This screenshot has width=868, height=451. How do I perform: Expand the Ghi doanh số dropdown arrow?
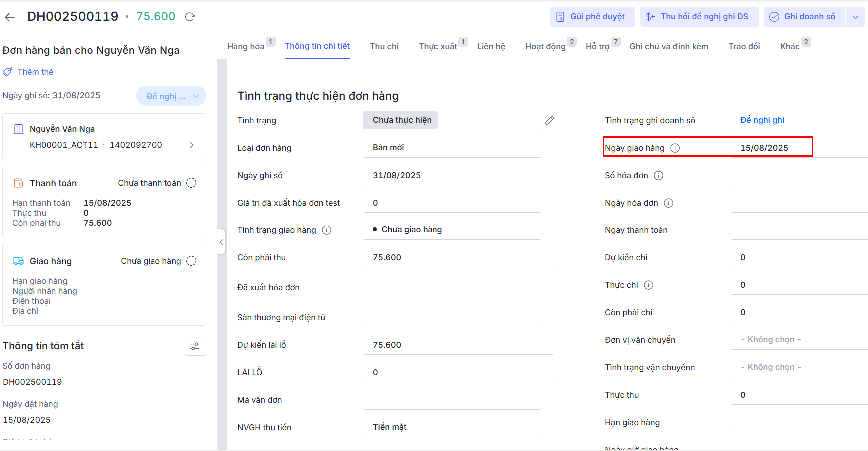pos(855,17)
